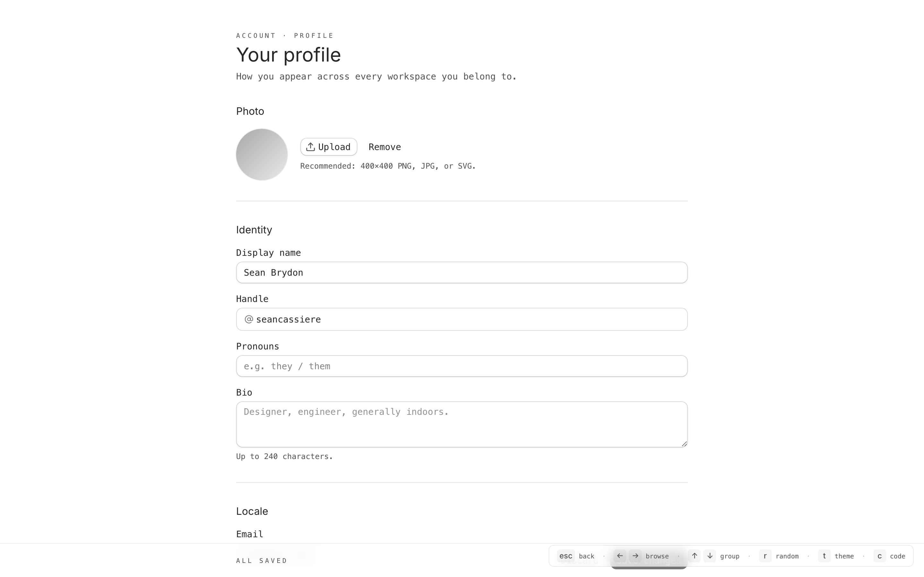Toggle theme with the t key
Image resolution: width=924 pixels, height=577 pixels.
click(x=824, y=556)
